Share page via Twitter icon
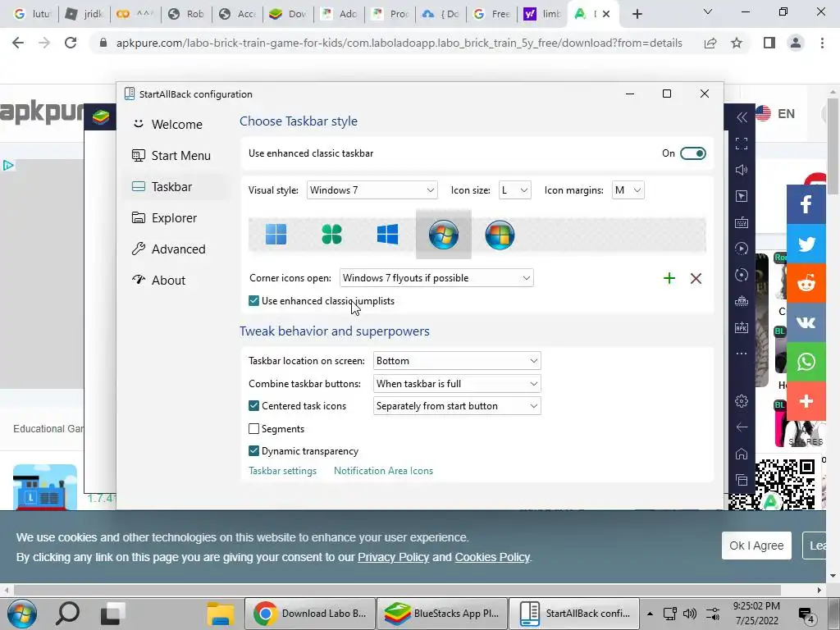840x630 pixels. [806, 244]
